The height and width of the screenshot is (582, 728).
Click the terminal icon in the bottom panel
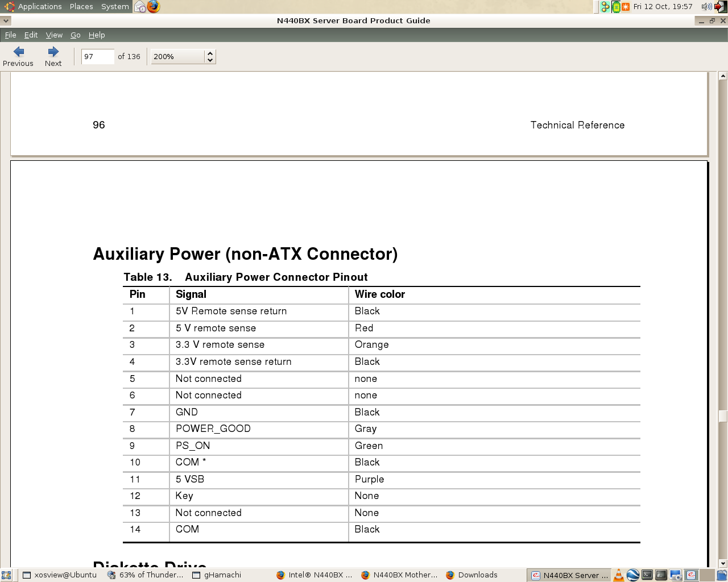(x=647, y=575)
